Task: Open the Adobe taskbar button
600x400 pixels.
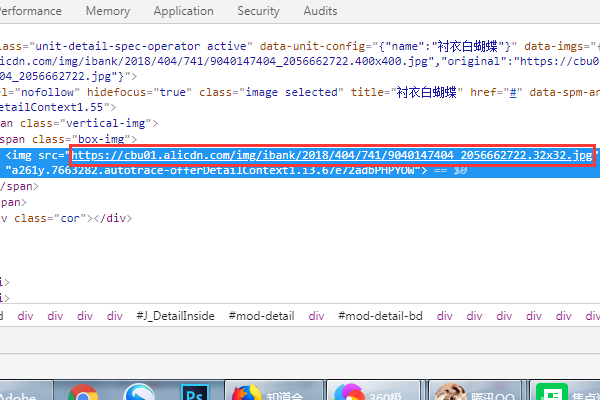Action: click(x=26, y=390)
